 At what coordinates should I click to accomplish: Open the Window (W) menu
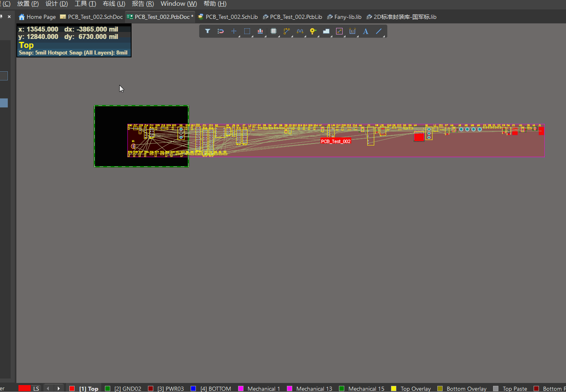coord(179,4)
